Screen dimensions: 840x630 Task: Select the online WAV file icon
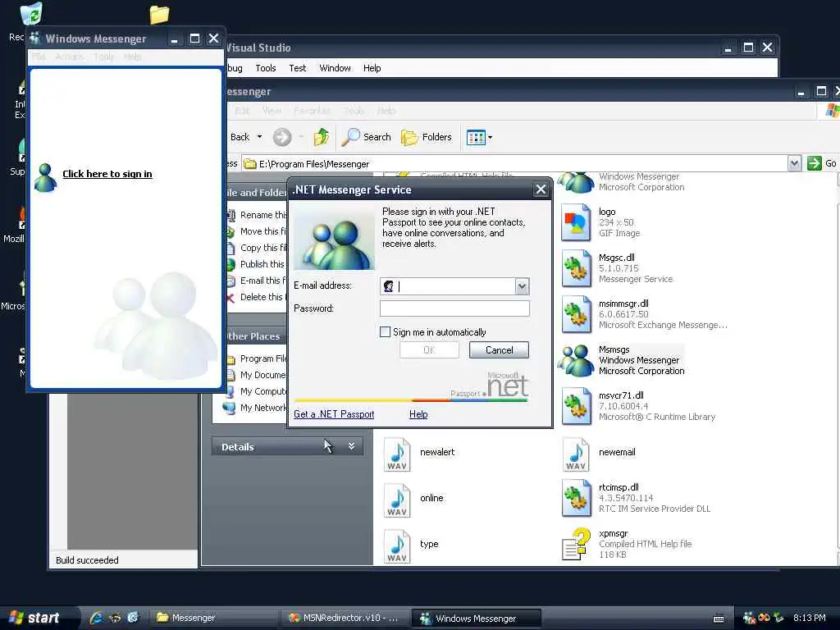[x=397, y=501]
